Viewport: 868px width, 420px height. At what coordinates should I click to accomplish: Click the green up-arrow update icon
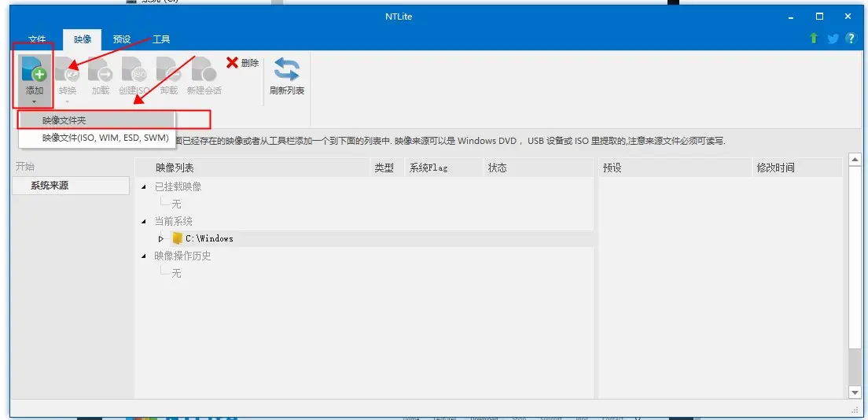[814, 39]
